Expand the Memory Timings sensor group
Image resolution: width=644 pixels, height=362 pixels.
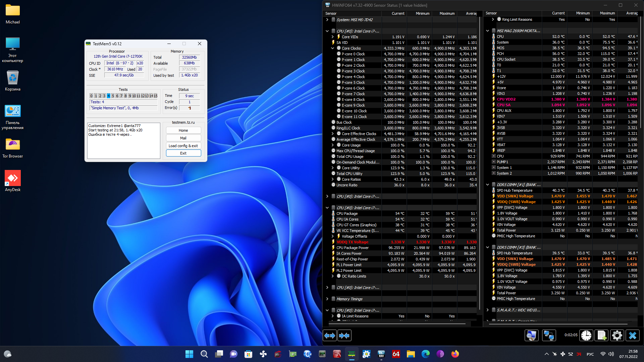[327, 299]
